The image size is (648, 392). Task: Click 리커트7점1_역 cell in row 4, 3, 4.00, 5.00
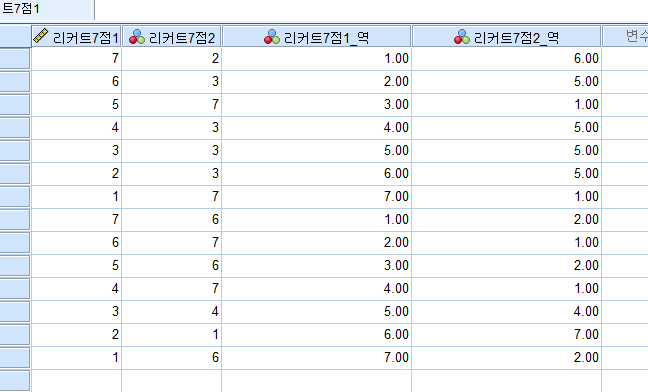point(317,128)
